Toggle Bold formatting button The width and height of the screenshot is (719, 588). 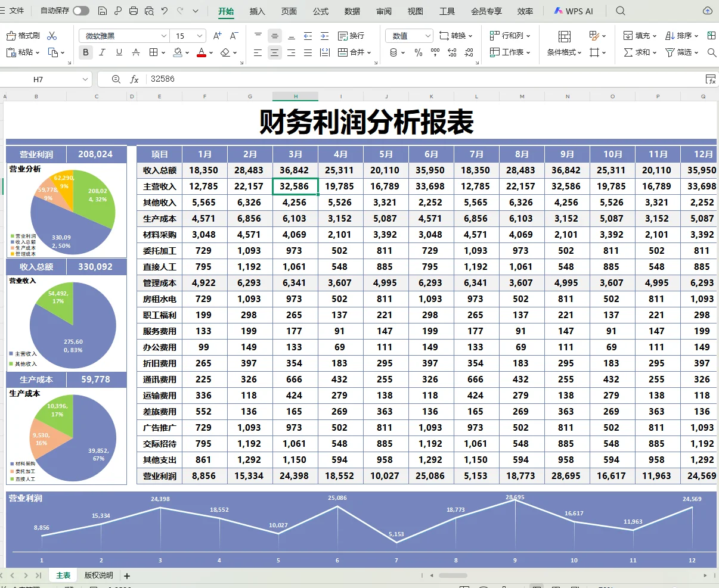(x=86, y=52)
